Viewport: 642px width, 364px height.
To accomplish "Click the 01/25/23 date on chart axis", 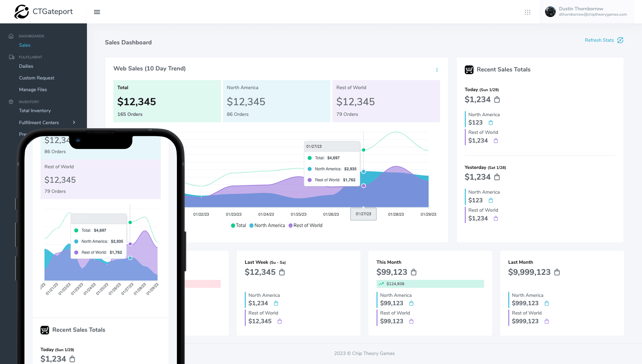I will tap(299, 214).
